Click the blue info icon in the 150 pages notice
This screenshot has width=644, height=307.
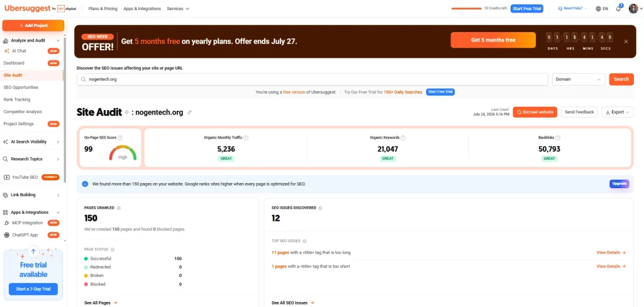pos(85,184)
